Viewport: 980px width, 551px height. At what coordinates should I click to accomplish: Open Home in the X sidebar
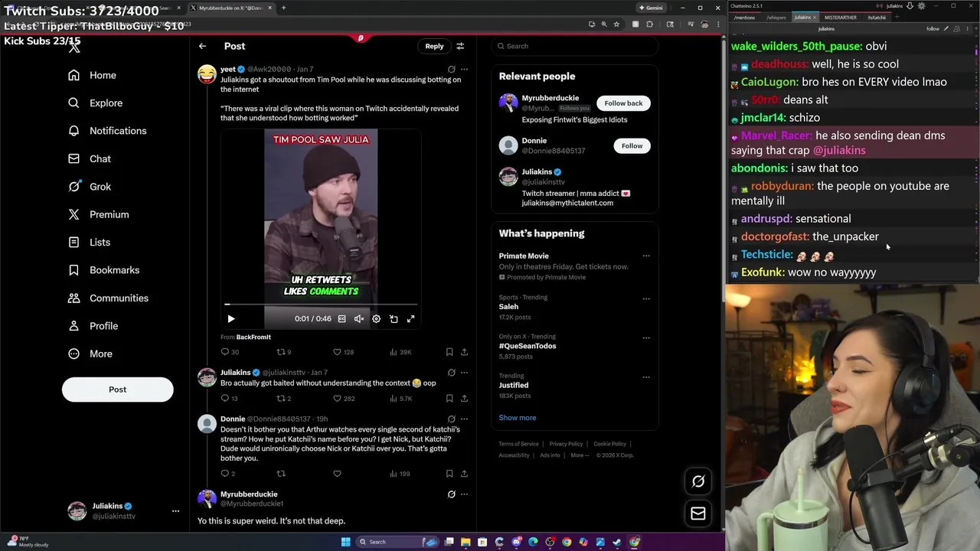tap(92, 75)
